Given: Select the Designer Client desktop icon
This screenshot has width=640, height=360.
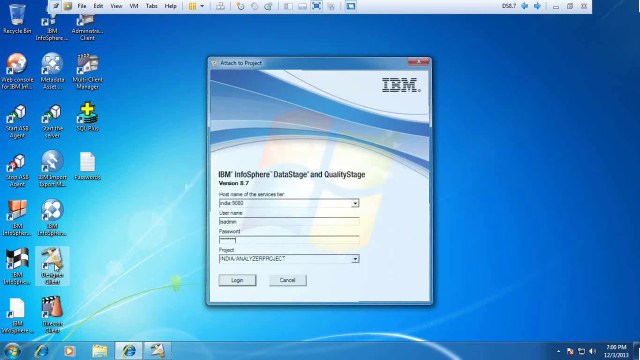Looking at the screenshot, I should tap(52, 266).
